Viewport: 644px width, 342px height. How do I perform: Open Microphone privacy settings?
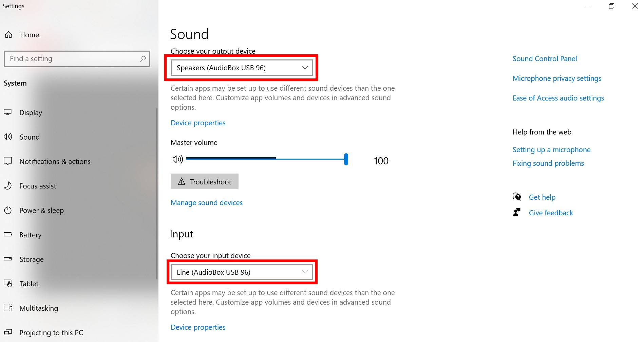click(557, 78)
